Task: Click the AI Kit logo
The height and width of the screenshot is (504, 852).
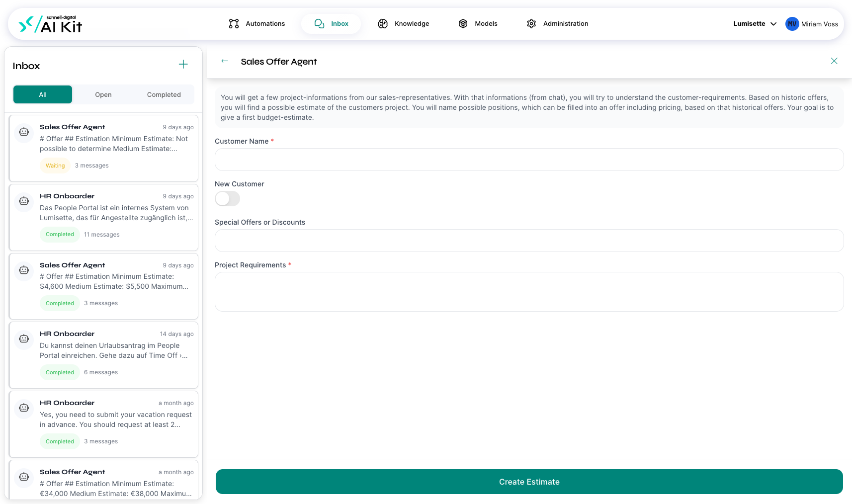Action: pyautogui.click(x=50, y=24)
